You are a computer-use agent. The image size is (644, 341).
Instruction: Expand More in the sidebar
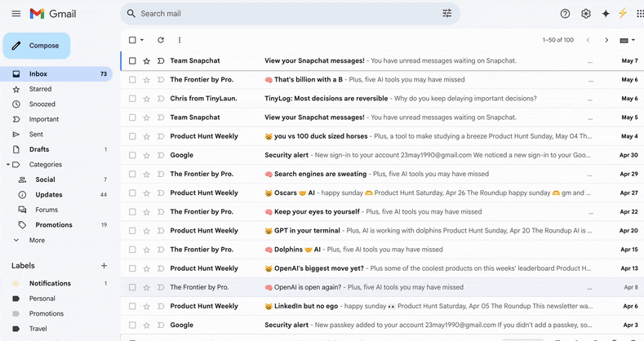pyautogui.click(x=37, y=240)
